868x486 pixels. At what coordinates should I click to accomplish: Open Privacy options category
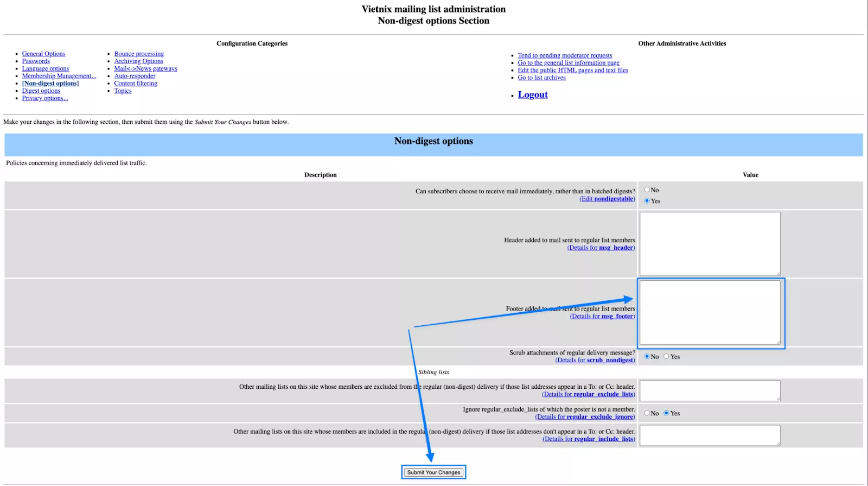pos(45,98)
